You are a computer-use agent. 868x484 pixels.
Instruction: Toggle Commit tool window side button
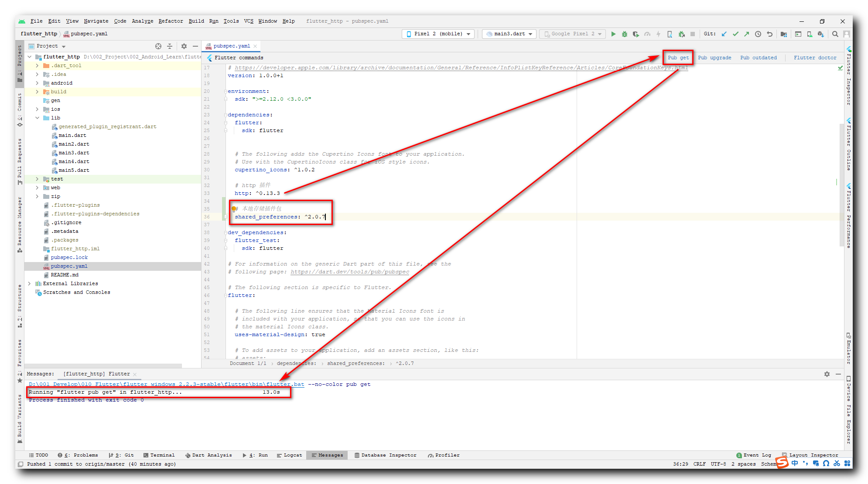[20, 109]
